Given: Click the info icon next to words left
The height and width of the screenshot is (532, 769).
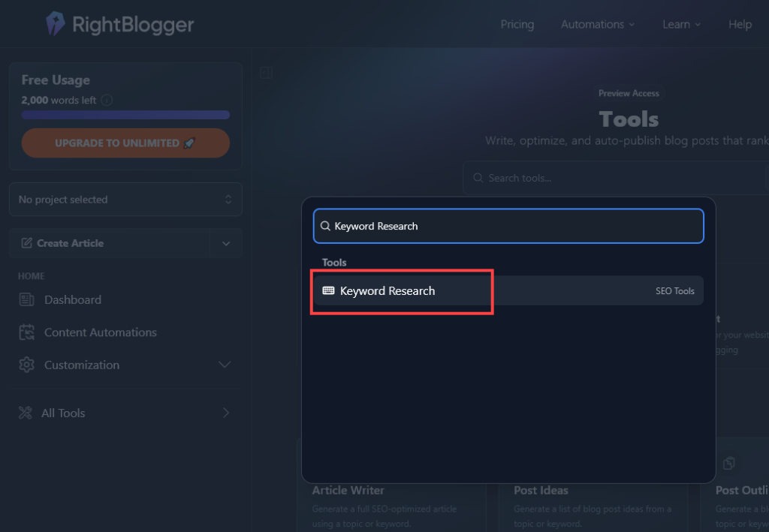Looking at the screenshot, I should 105,99.
